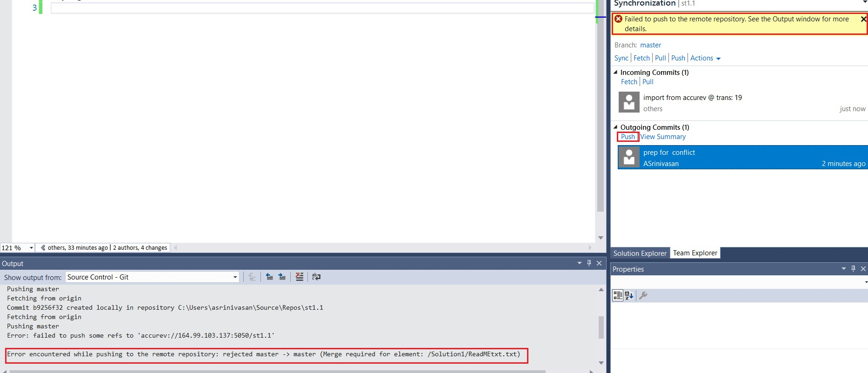Switch Properties to alphabetical sort

coord(629,295)
